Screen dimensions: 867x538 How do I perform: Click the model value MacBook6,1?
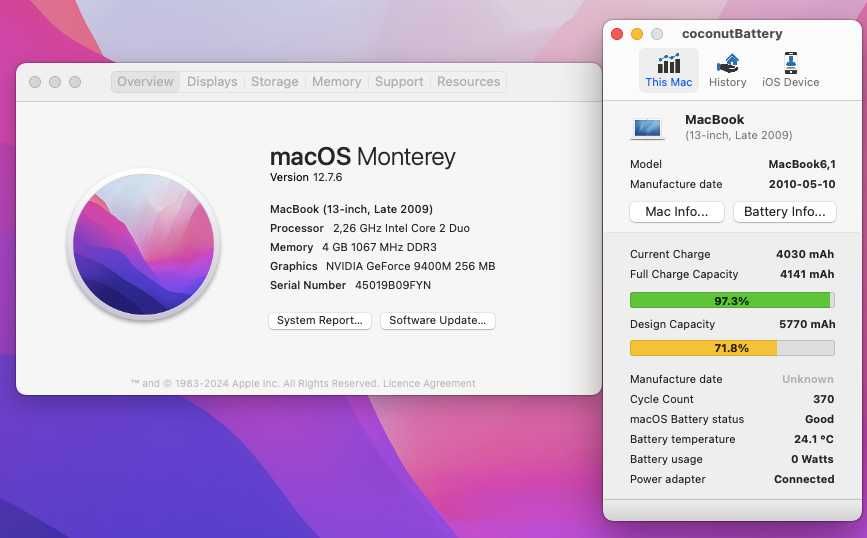802,164
